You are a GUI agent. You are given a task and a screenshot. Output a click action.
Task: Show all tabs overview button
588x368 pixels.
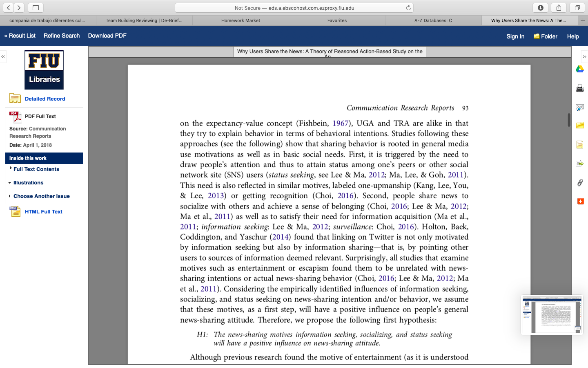coord(577,8)
